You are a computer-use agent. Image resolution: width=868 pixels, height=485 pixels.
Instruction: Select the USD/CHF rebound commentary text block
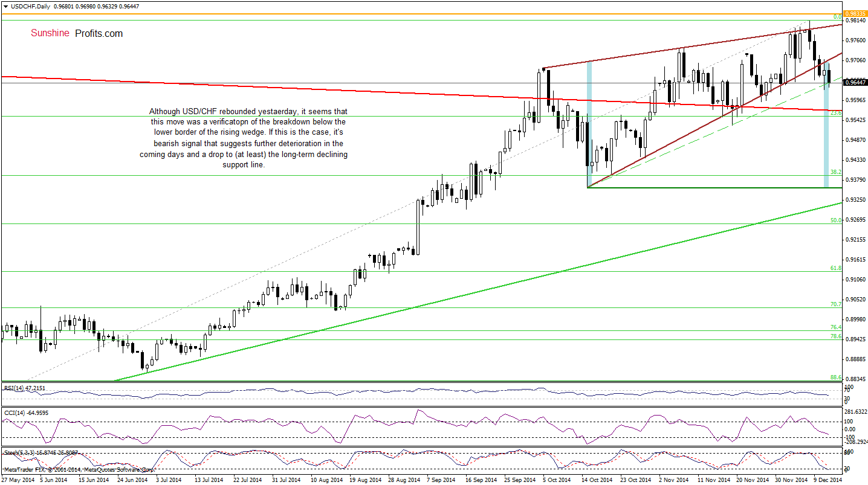(x=244, y=138)
